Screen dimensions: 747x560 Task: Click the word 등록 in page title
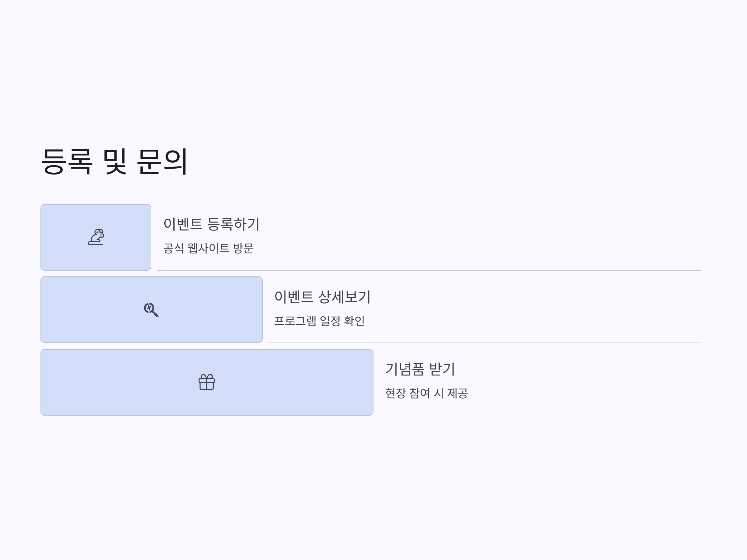pos(67,161)
